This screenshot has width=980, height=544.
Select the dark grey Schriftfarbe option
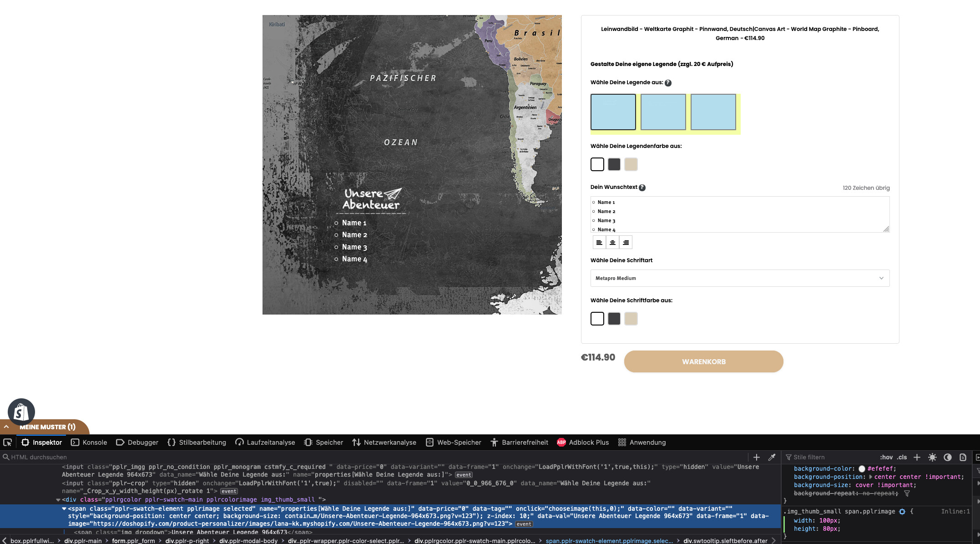[x=614, y=319]
